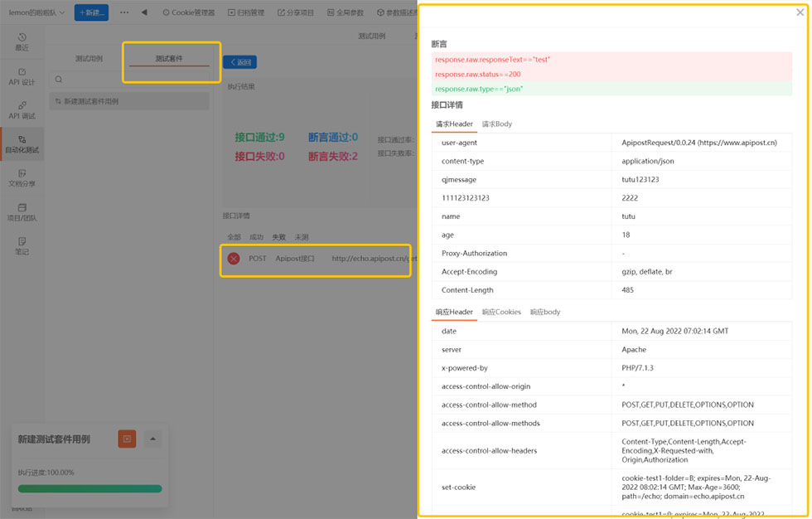Filter interface results by 失败

pyautogui.click(x=278, y=237)
